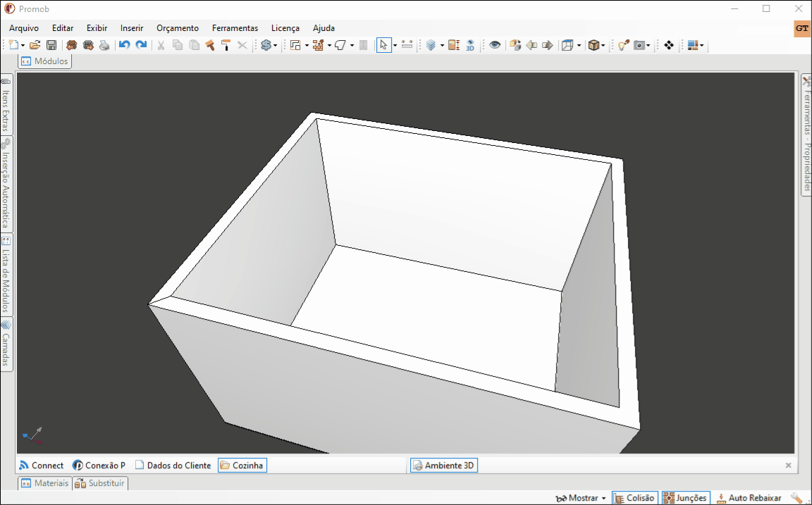This screenshot has height=505, width=812.
Task: Activate the arrow selection tool
Action: [383, 45]
